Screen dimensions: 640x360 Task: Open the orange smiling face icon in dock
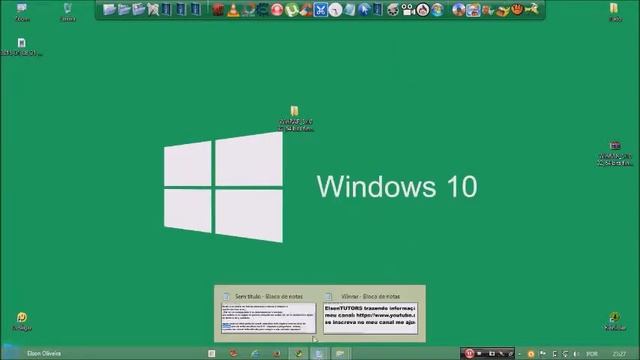tap(517, 9)
